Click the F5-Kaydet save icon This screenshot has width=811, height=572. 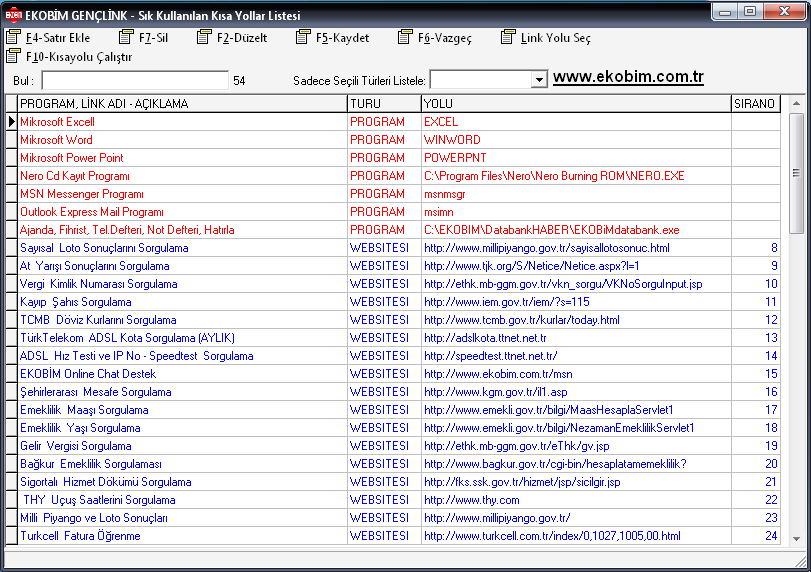click(303, 37)
